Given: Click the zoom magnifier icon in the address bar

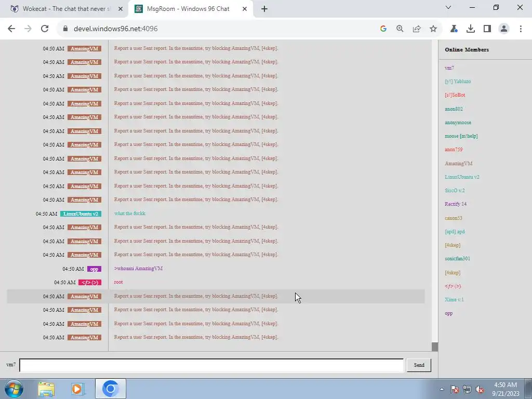Looking at the screenshot, I should point(400,29).
